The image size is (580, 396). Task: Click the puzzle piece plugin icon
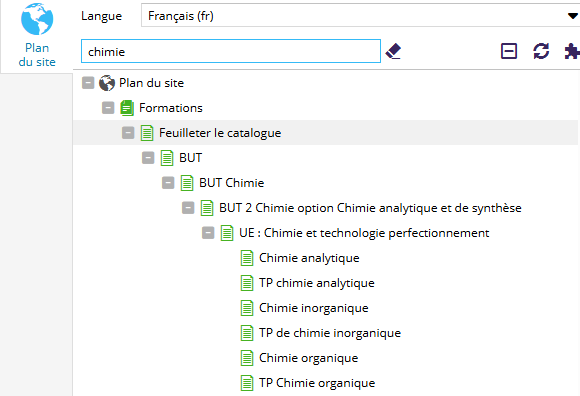click(x=572, y=51)
